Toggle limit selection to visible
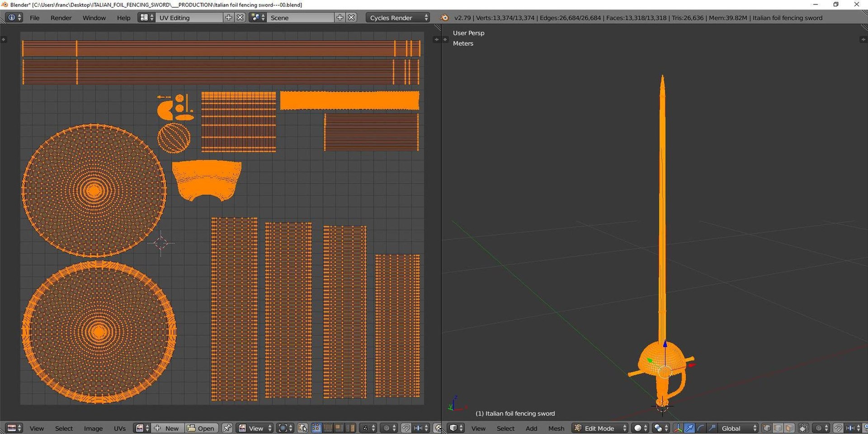 click(x=803, y=428)
